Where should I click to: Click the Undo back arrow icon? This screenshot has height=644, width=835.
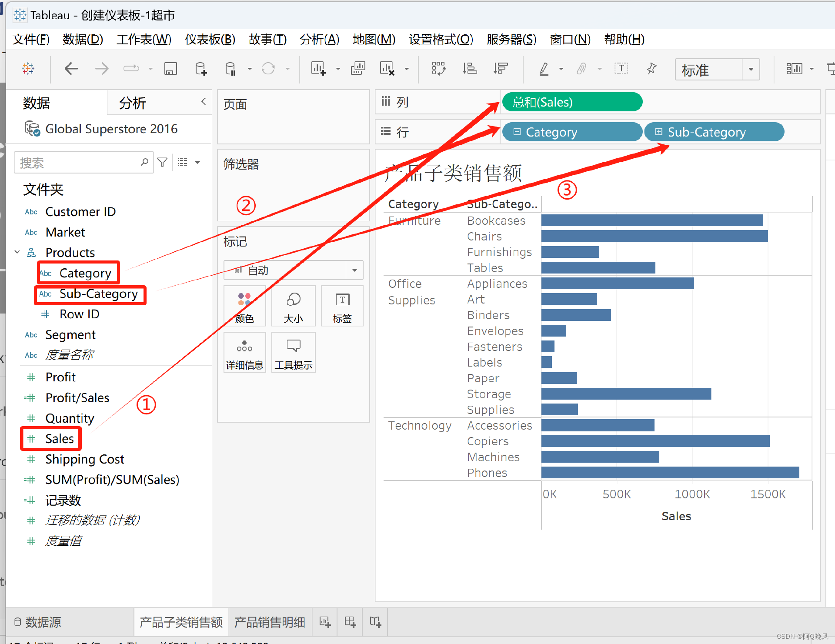(x=71, y=69)
